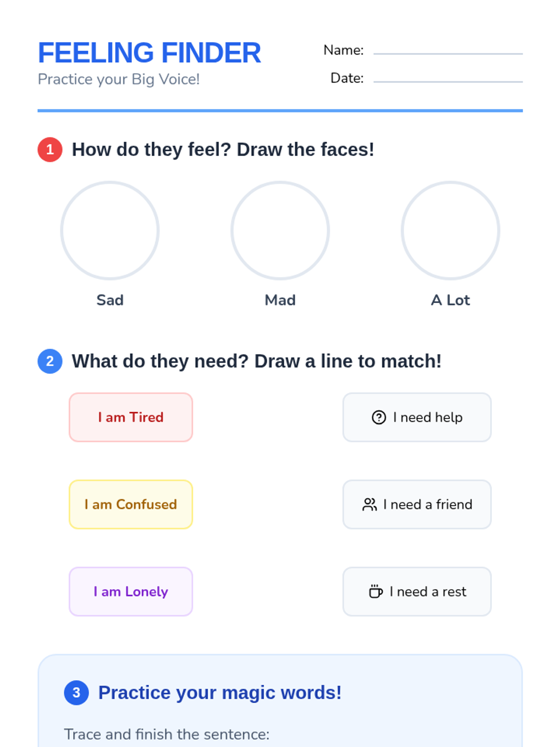The image size is (560, 747).
Task: Click the red number 1 badge
Action: tap(50, 150)
